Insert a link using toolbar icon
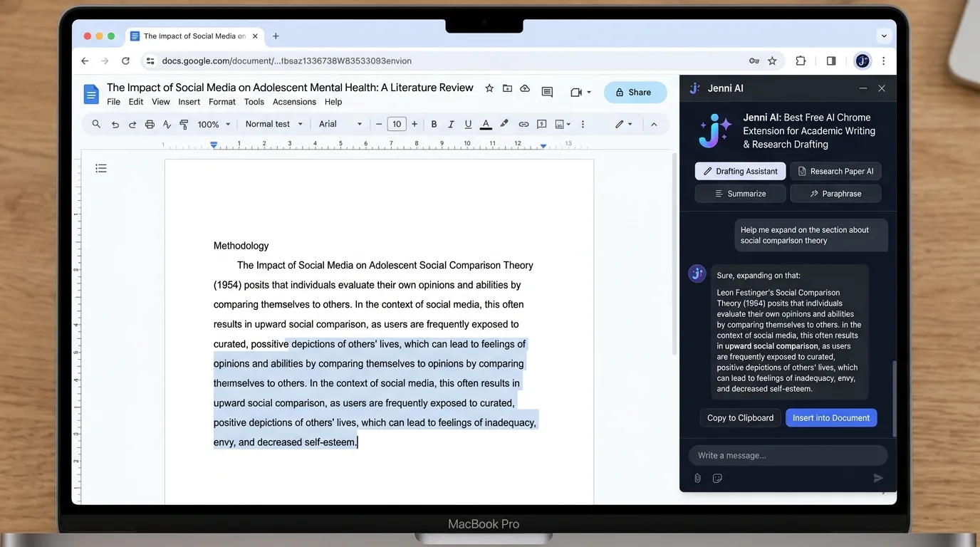 point(523,124)
